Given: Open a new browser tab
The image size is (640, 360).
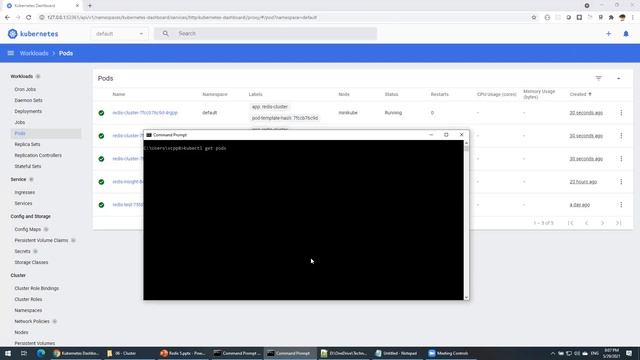Looking at the screenshot, I should click(90, 6).
